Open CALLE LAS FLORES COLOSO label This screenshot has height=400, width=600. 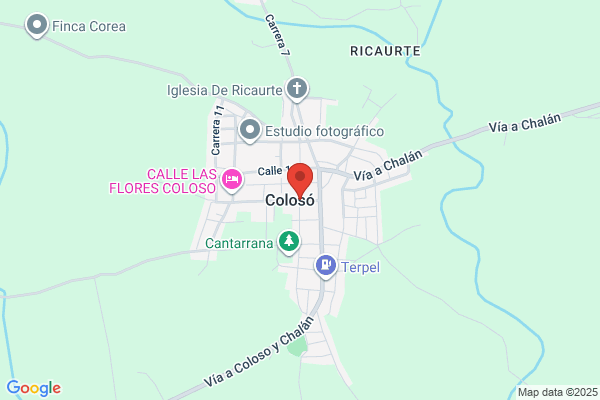163,181
